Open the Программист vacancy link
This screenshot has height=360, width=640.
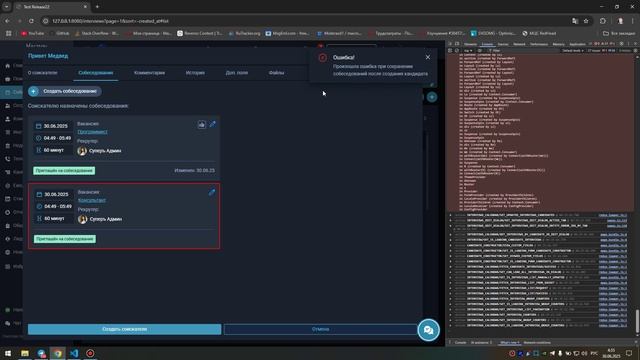pos(93,132)
